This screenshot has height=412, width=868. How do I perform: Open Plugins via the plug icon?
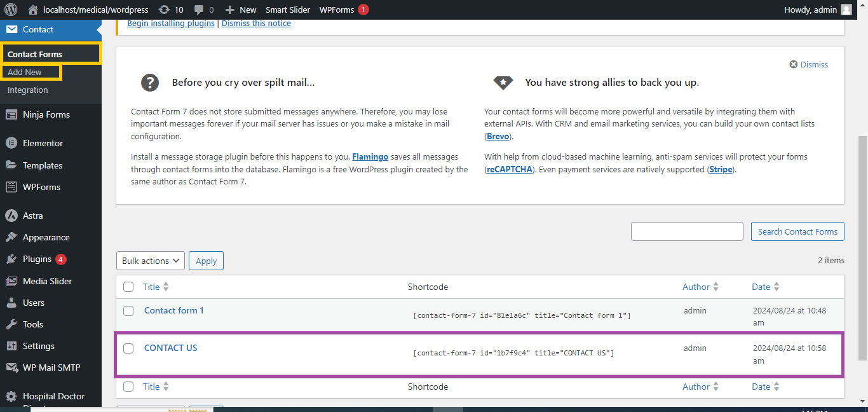click(11, 259)
